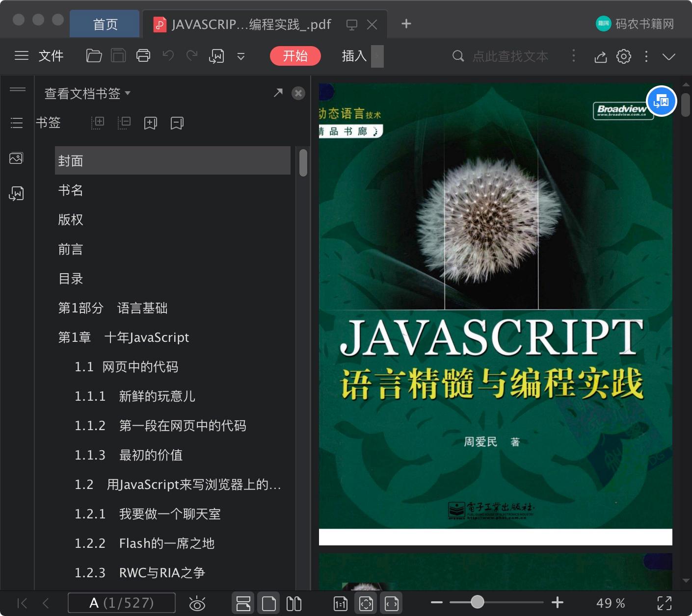Viewport: 692px width, 616px height.
Task: Pop out the bookmark panel arrow icon
Action: click(278, 93)
